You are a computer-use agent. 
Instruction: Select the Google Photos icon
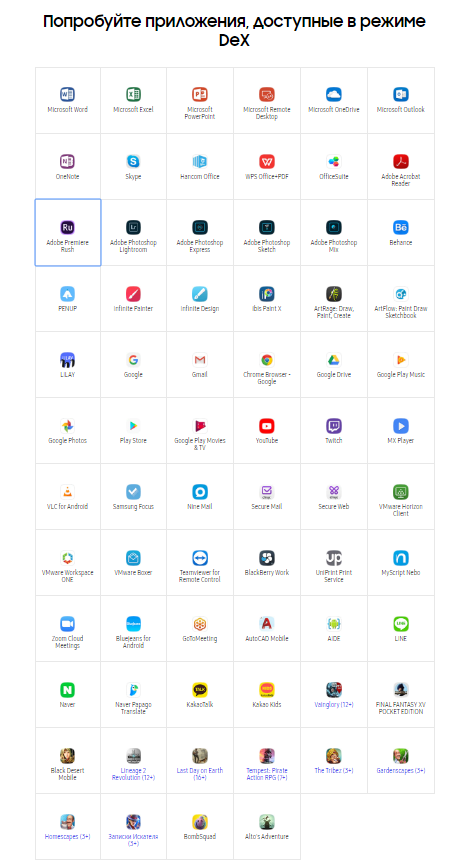(67, 426)
